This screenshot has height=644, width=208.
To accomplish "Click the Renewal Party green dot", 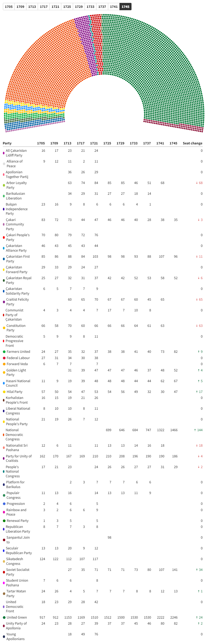I will (4, 521).
